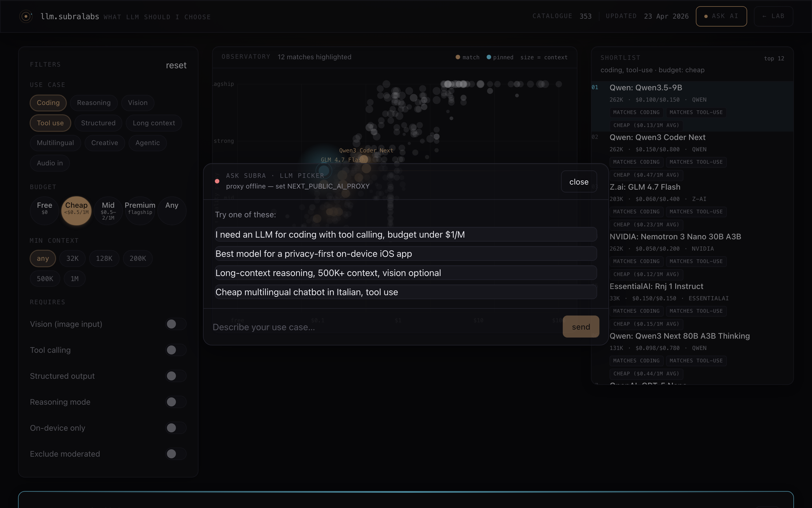Enable the Structured output switch
812x508 pixels.
coord(176,376)
